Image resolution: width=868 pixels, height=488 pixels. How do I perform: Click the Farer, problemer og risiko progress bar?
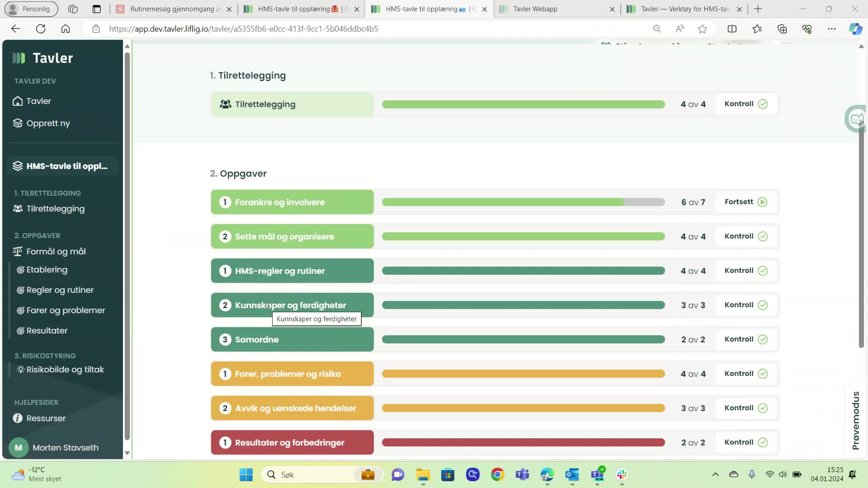tap(523, 374)
